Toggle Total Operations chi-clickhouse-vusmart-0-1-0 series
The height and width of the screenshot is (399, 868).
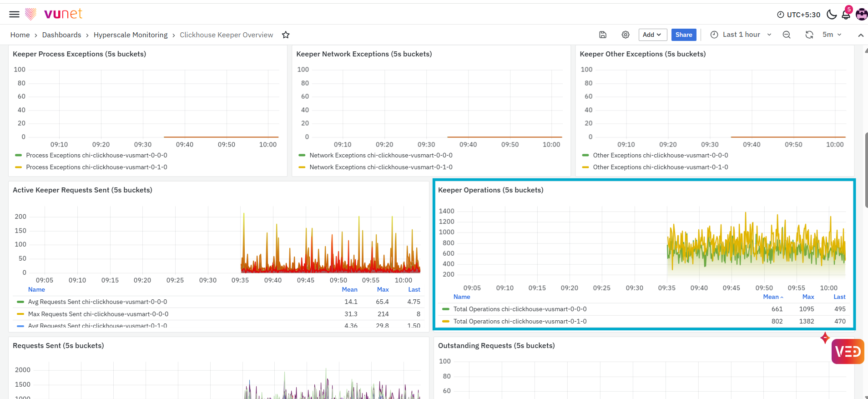520,321
